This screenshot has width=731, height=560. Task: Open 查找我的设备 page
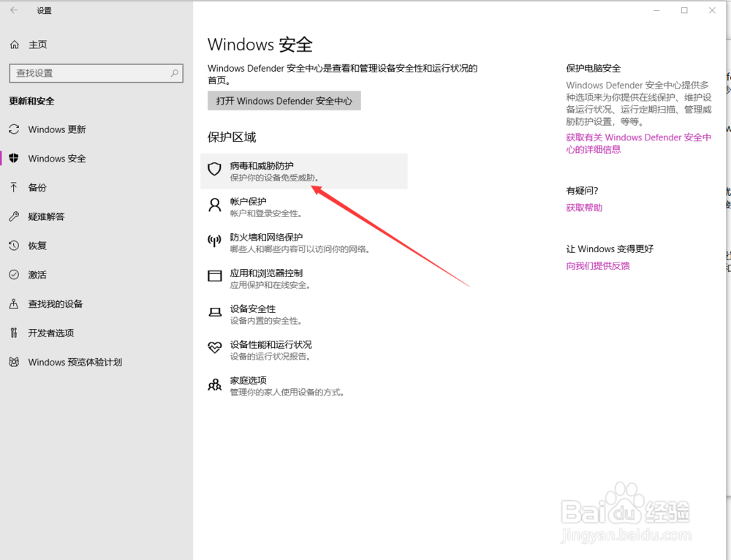point(96,304)
